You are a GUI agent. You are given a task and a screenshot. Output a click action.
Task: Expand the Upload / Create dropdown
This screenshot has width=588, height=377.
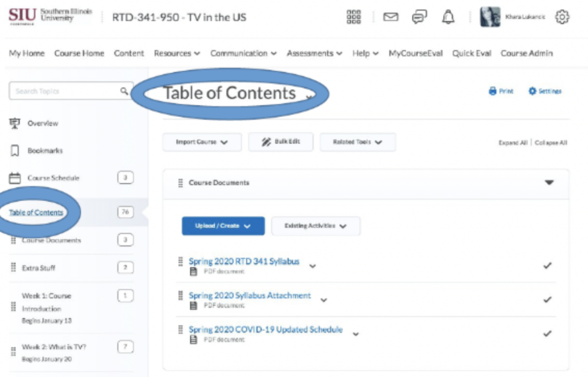(x=223, y=226)
